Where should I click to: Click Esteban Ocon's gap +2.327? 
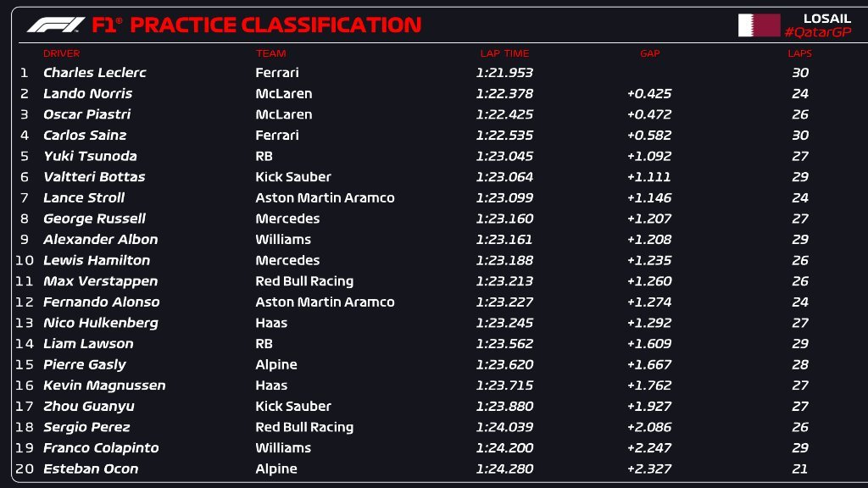[x=649, y=469]
